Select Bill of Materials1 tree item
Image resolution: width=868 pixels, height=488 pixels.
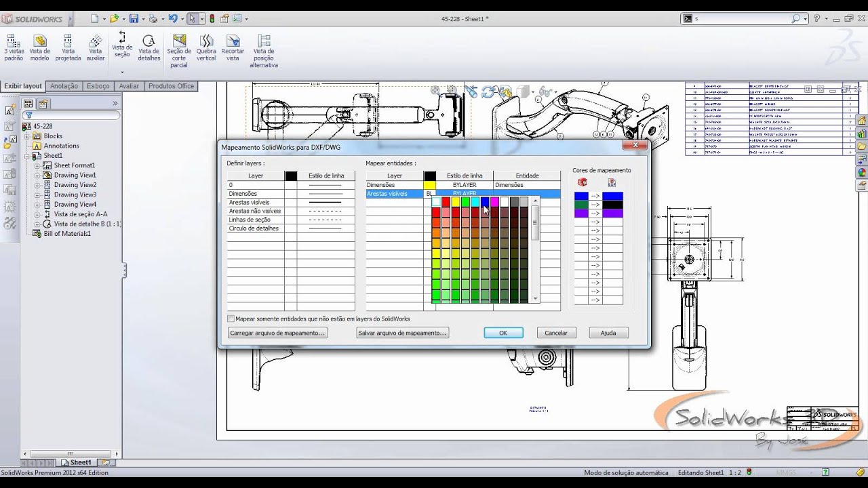(x=67, y=234)
